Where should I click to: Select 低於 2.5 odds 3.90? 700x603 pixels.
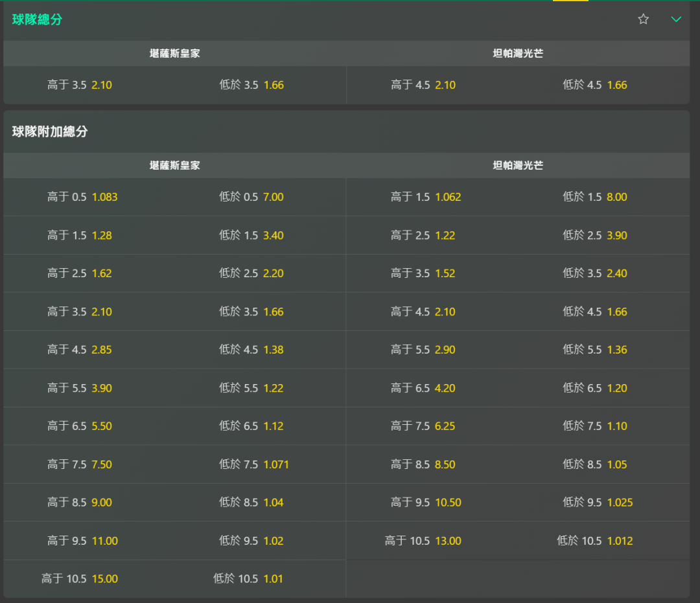click(x=594, y=235)
